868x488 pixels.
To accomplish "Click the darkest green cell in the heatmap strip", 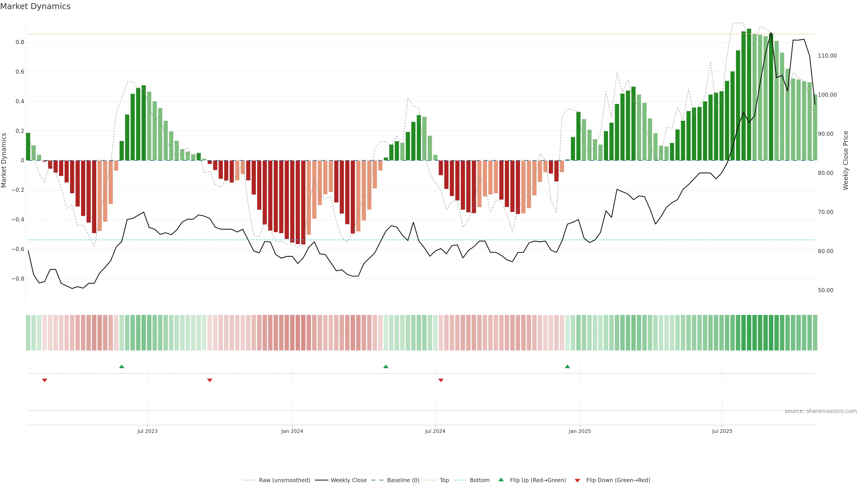I will pos(749,333).
